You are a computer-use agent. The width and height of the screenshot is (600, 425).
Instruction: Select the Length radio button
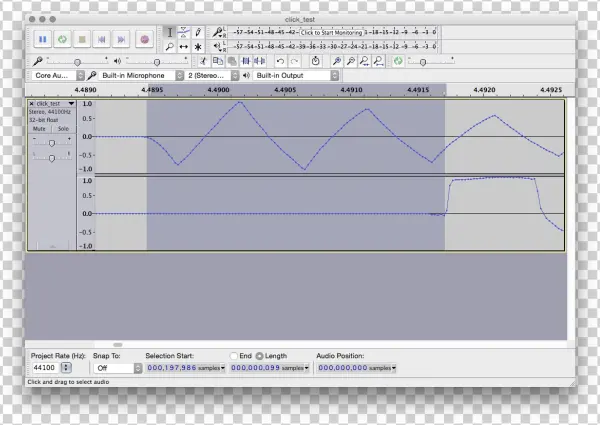pyautogui.click(x=260, y=356)
